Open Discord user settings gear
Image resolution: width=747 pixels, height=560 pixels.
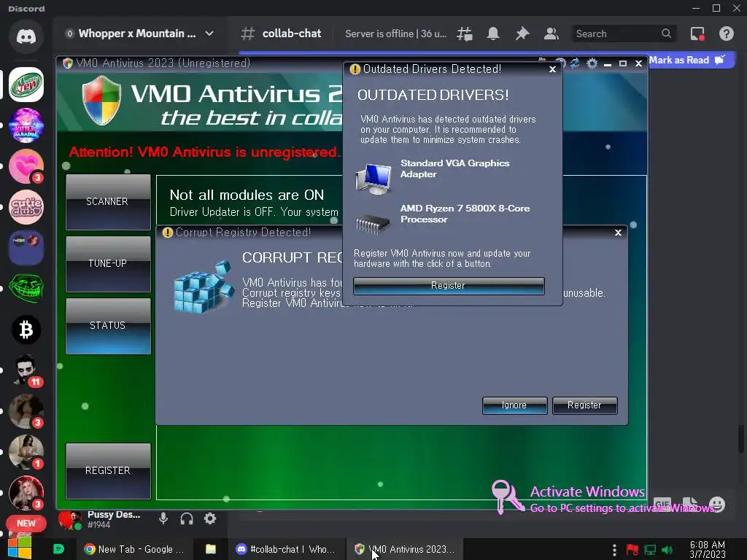[210, 518]
